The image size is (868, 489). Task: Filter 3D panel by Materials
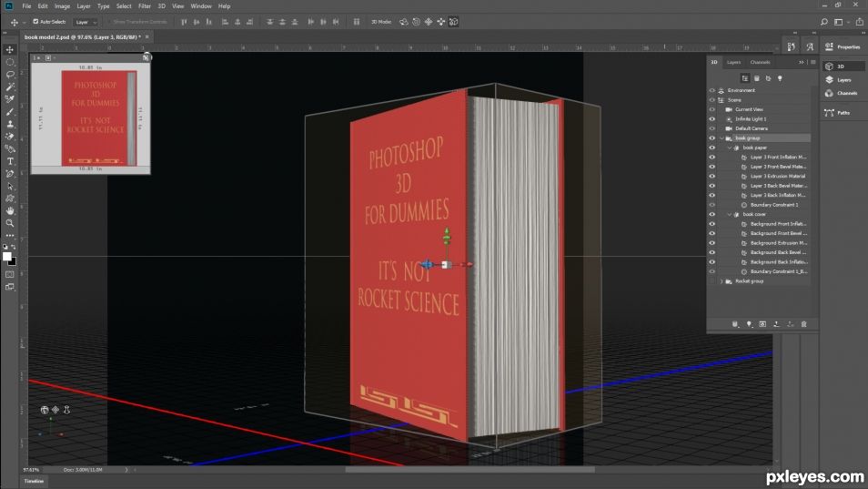768,78
